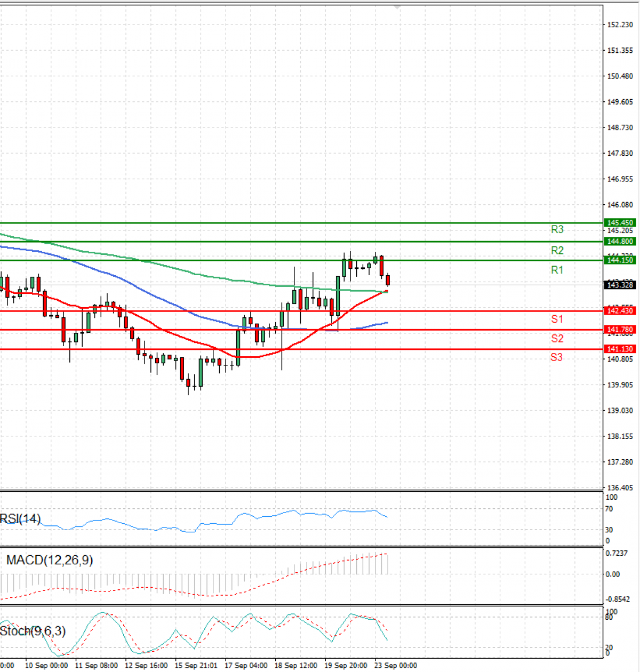Viewport: 640px width, 672px height.
Task: Select the green 144.150 price tag
Action: [x=620, y=260]
